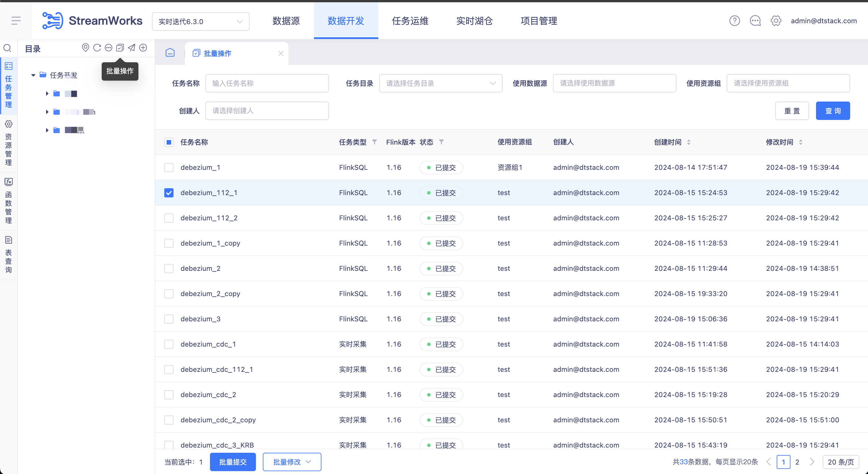Sort by 创建时间 column

click(689, 142)
